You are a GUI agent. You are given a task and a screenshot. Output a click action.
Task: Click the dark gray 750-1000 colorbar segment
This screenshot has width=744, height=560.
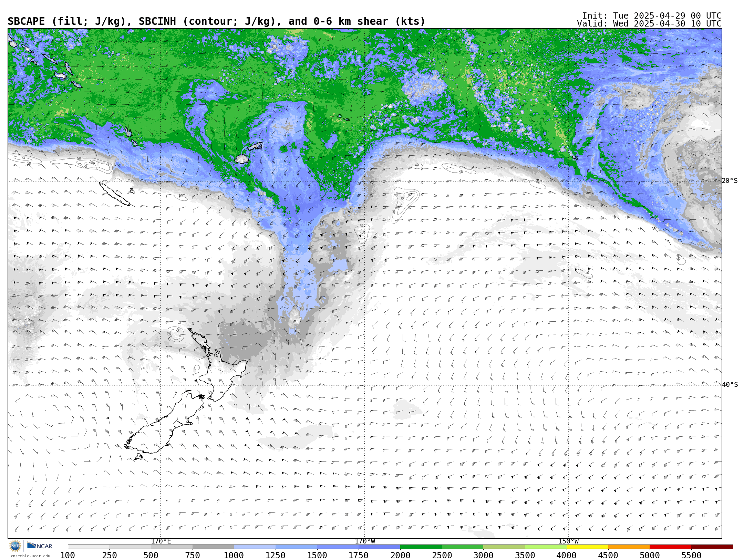coord(213,547)
